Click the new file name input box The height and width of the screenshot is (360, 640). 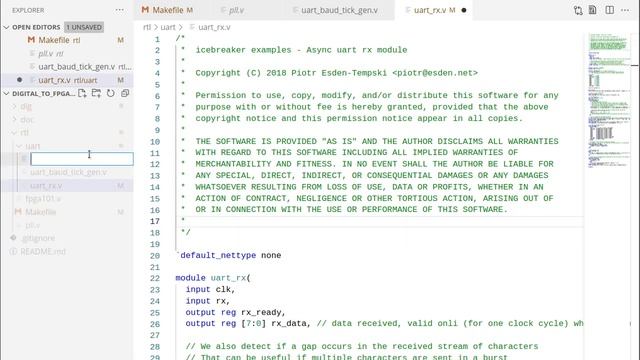click(x=82, y=159)
